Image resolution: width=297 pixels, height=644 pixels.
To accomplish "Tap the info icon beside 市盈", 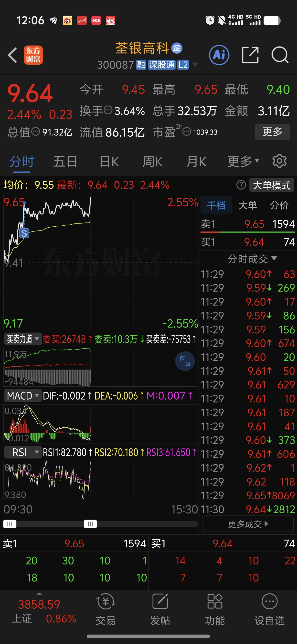I will tap(187, 131).
